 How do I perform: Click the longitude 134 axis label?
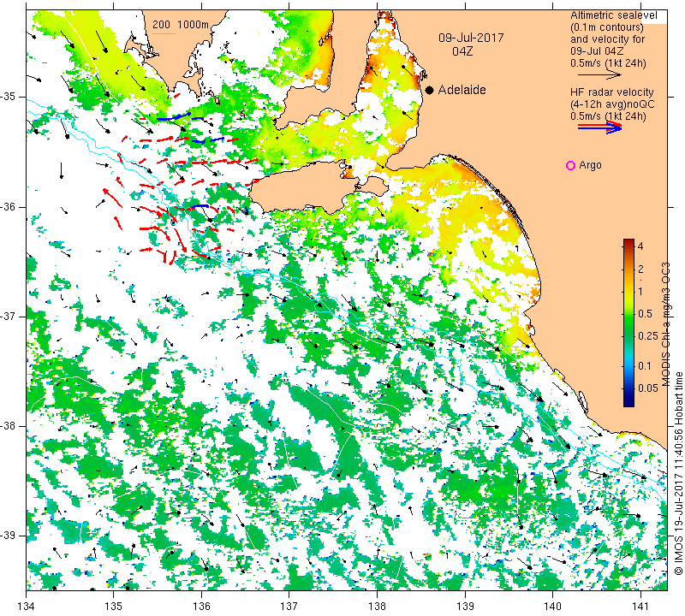click(x=27, y=607)
